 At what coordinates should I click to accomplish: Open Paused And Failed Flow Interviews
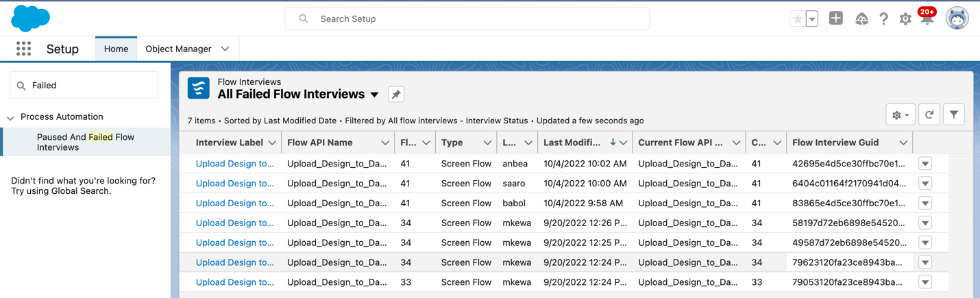click(86, 142)
